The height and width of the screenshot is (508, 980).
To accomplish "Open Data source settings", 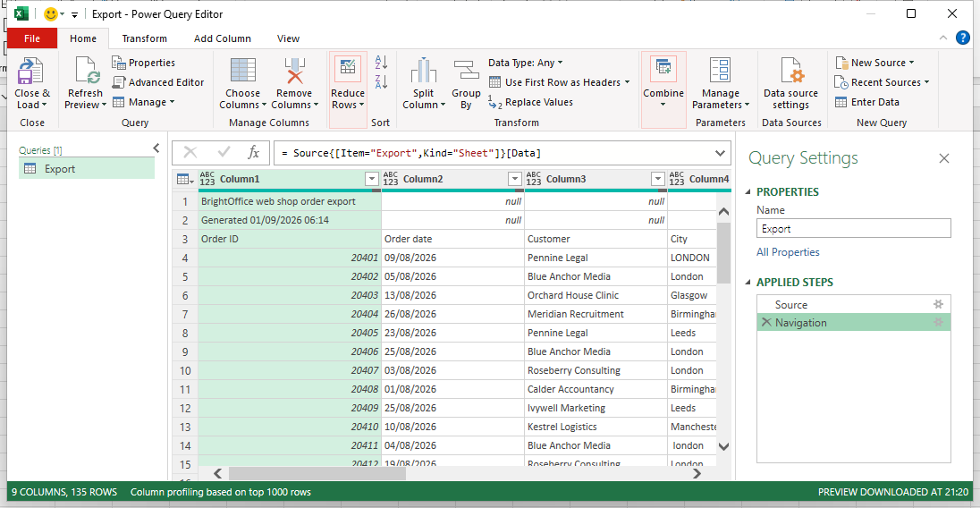I will 790,83.
